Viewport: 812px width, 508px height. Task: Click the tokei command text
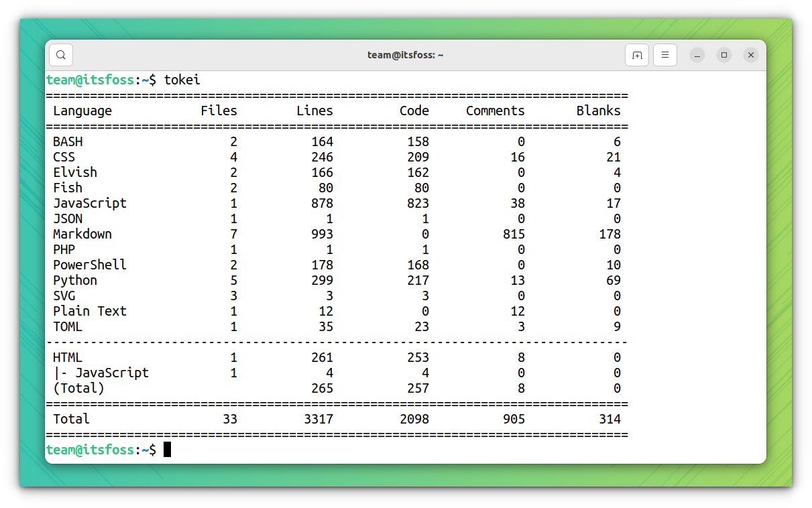tap(182, 79)
